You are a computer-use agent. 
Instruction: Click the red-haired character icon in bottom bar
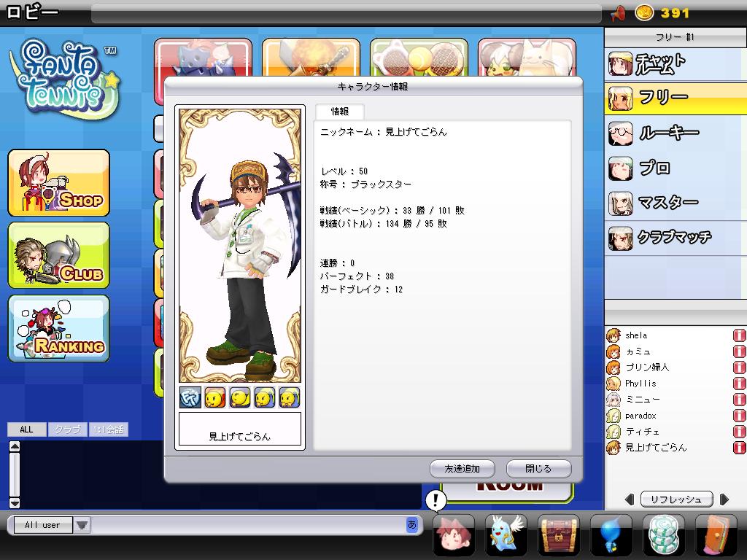454,535
